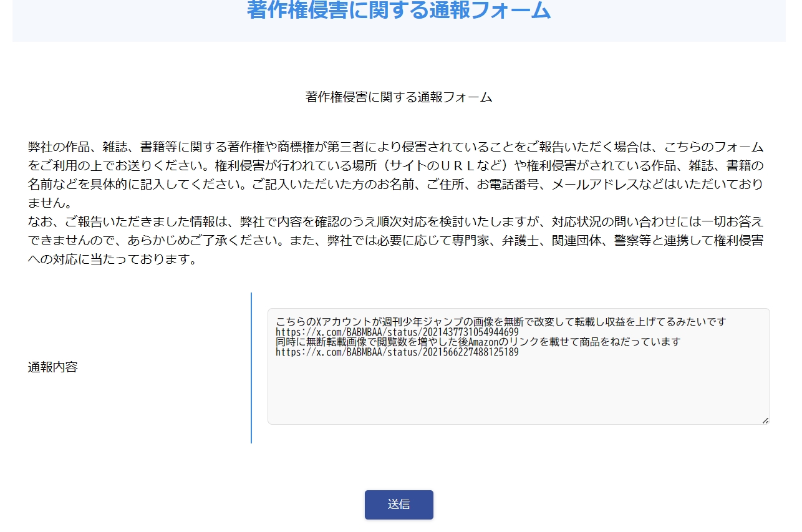Click the paragraph line beginning なお、ご報告
802x532 pixels.
(395, 222)
